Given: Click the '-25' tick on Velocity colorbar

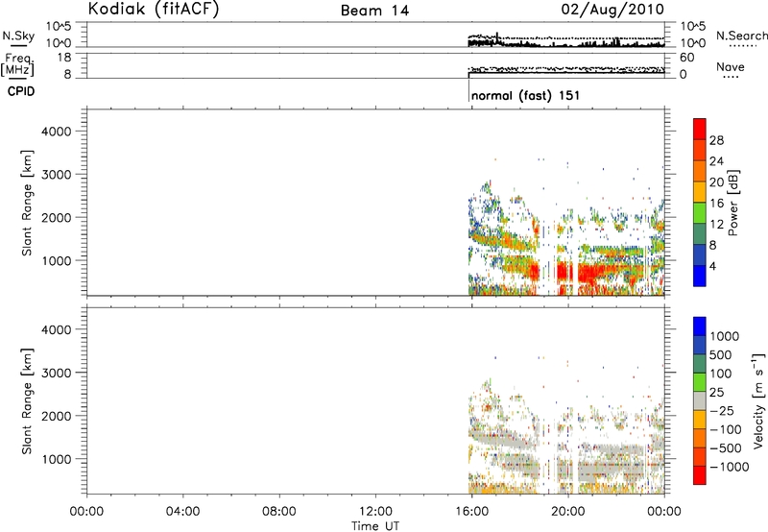Looking at the screenshot, I should coord(722,410).
